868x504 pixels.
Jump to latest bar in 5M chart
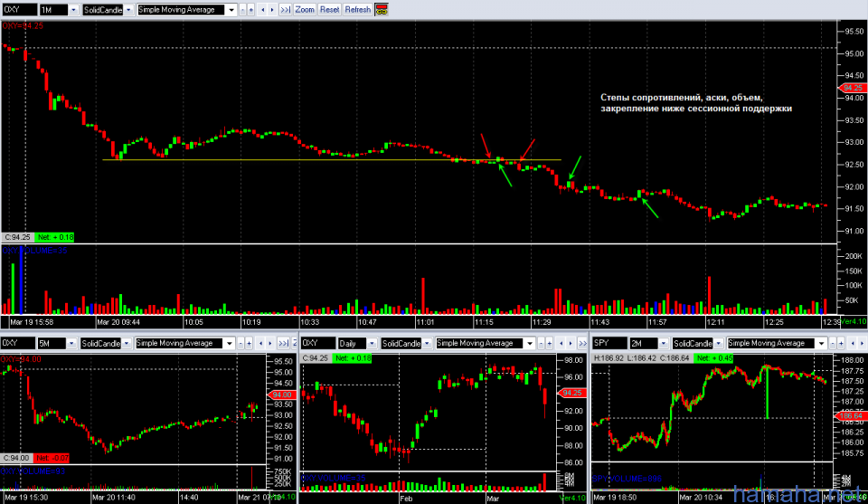pos(283,343)
